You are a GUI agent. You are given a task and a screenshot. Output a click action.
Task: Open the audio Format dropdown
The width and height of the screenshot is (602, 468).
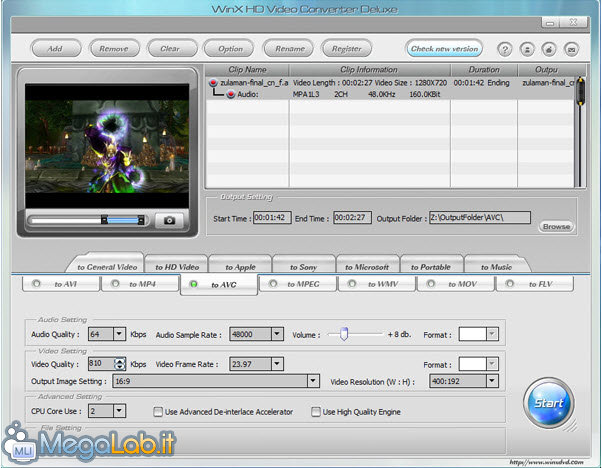pos(492,334)
